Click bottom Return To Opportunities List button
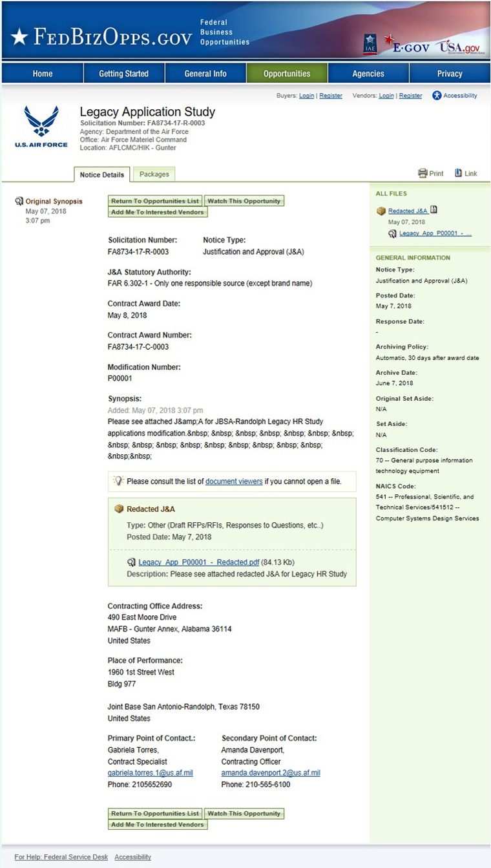 coord(155,814)
